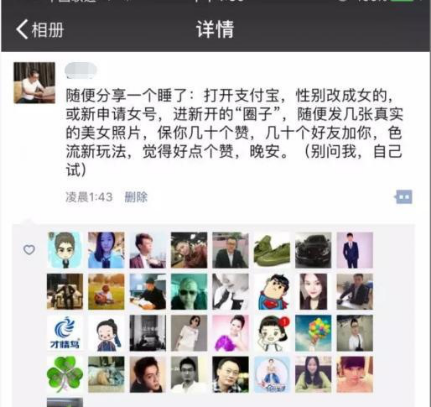Open the black car avatar liker
Screen dimensions: 431x407
[x=313, y=250]
